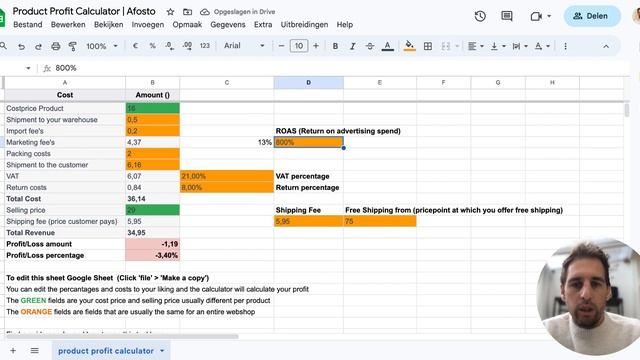This screenshot has width=640, height=360.
Task: Decrease decimal places icon
Action: (169, 46)
